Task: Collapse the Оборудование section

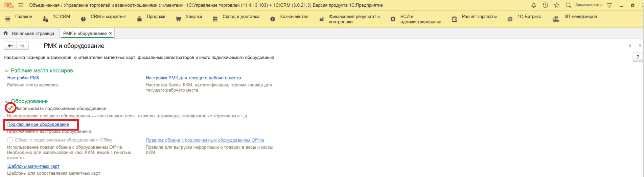Action: tap(6, 101)
